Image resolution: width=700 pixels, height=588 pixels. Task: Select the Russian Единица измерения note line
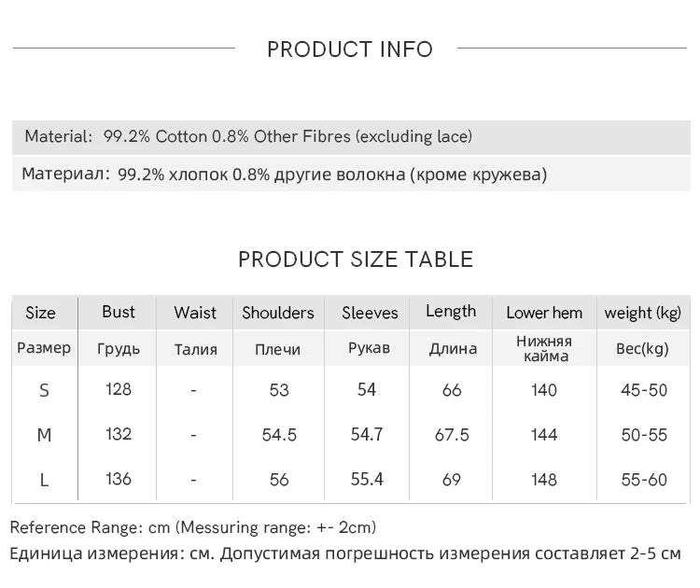tap(345, 553)
